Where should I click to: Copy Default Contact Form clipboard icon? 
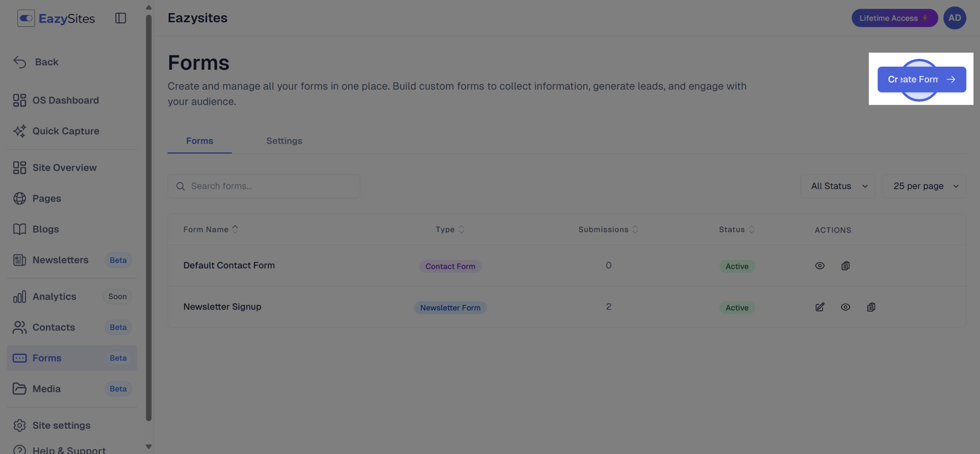pos(845,266)
